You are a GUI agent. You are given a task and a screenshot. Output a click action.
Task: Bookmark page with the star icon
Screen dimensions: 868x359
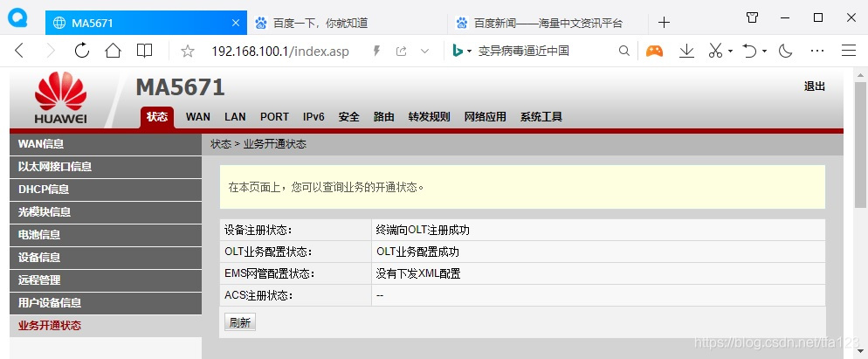pos(188,52)
